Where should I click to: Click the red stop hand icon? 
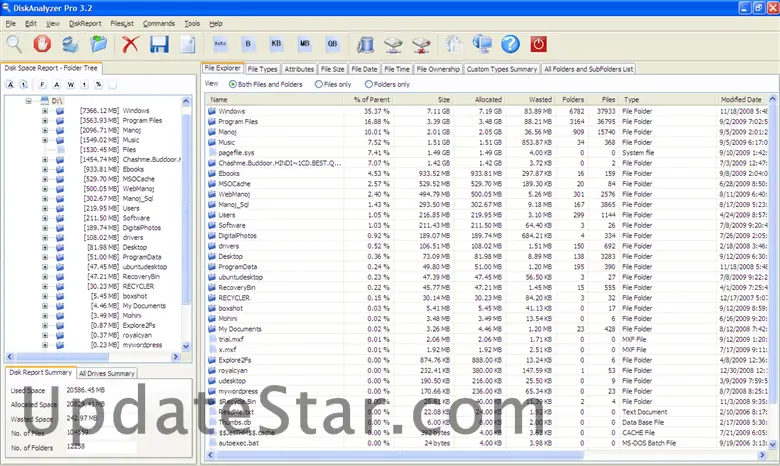42,44
